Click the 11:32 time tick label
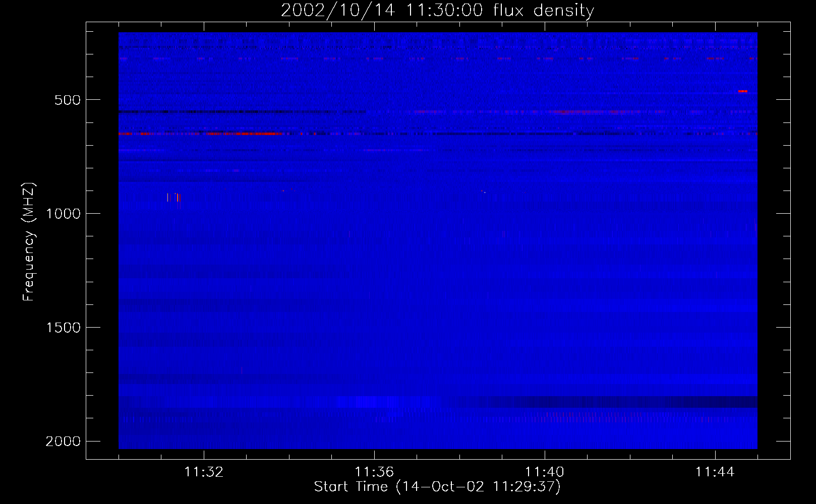The height and width of the screenshot is (504, 816). tap(204, 472)
